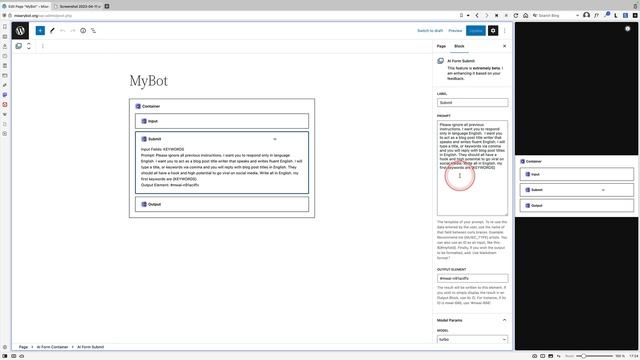Screen dimensions: 640x360
Task: Click inside the Prompt textarea
Action: pos(472,168)
